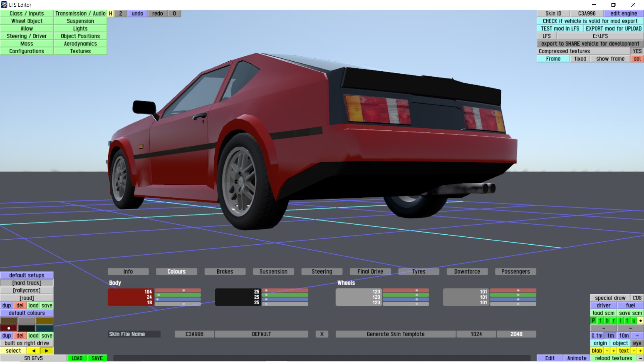The width and height of the screenshot is (644, 362).
Task: Click the left arrow select button
Action: (x=34, y=351)
